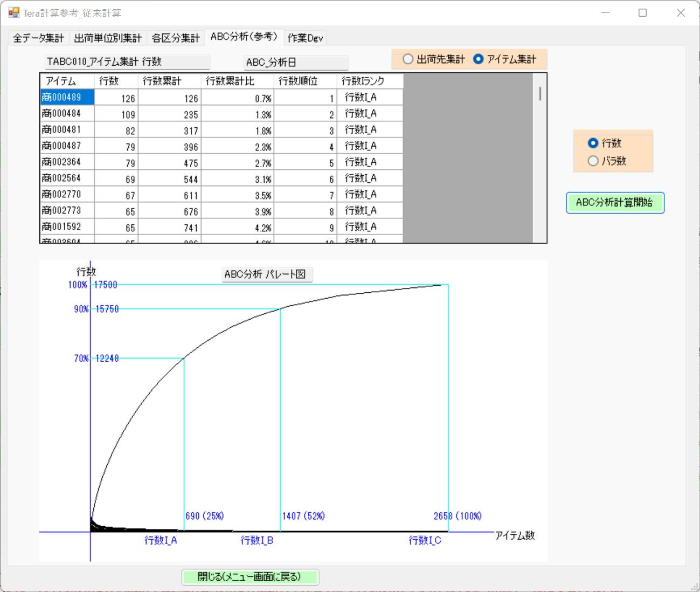Select the row for item 商002770
The width and height of the screenshot is (700, 592).
(x=67, y=195)
